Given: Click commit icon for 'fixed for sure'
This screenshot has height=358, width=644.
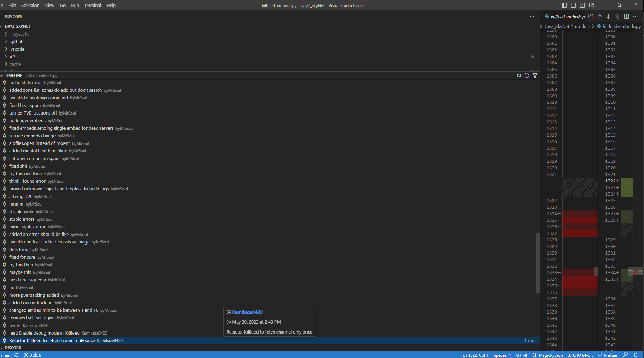Looking at the screenshot, I should tap(4, 257).
